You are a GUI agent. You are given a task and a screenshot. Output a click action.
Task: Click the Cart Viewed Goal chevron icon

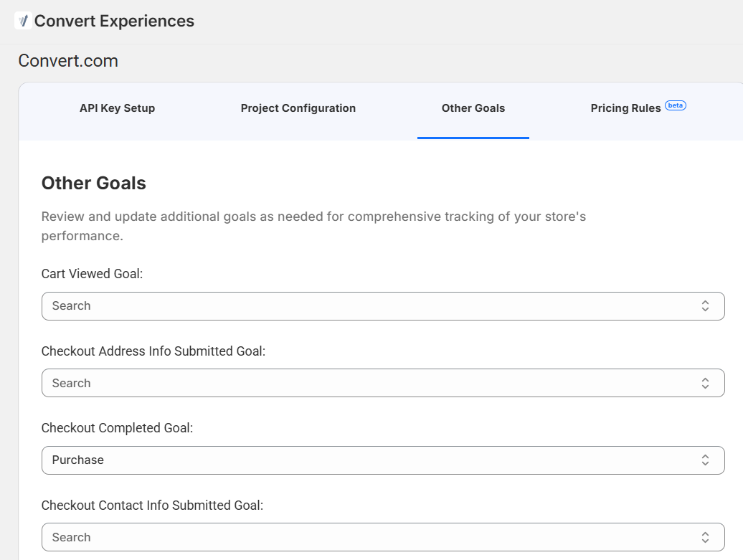[x=705, y=306]
